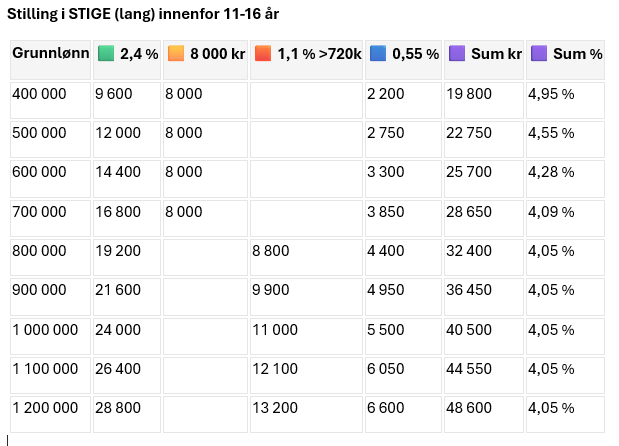Image resolution: width=619 pixels, height=446 pixels.
Task: Click the purple square beside Sum %
Action: click(539, 53)
